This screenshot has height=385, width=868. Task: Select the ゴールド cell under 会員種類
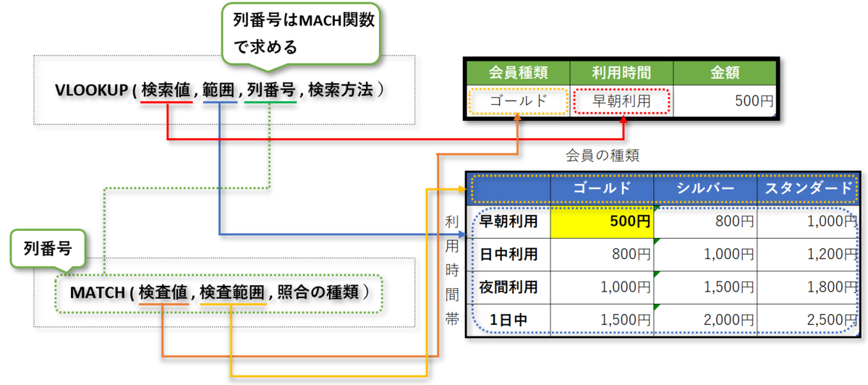[518, 101]
